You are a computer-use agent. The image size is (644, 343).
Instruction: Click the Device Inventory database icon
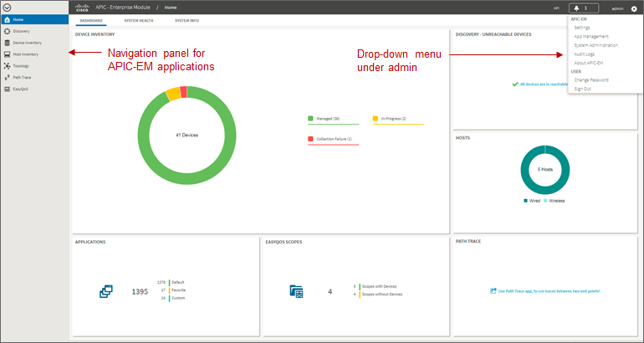[x=7, y=43]
